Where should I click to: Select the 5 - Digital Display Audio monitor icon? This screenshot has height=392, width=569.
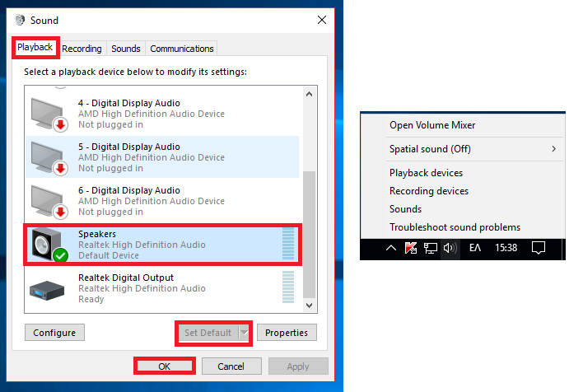click(x=48, y=156)
